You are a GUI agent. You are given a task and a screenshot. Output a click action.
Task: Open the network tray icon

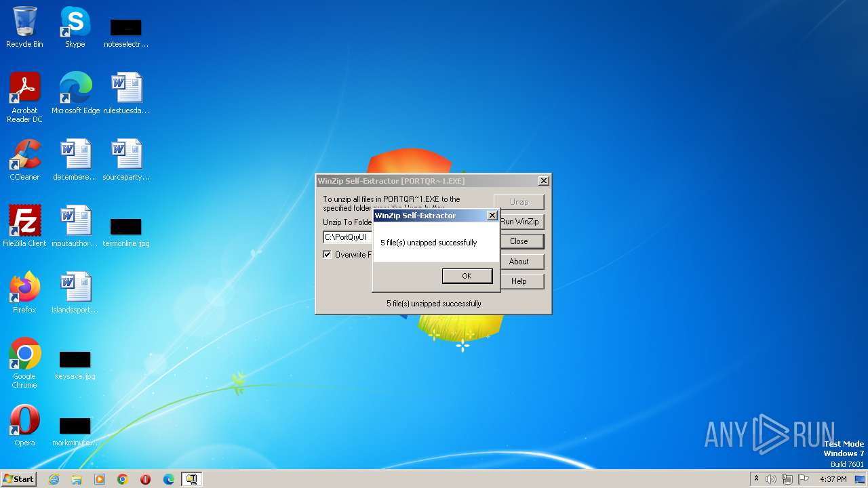[787, 479]
